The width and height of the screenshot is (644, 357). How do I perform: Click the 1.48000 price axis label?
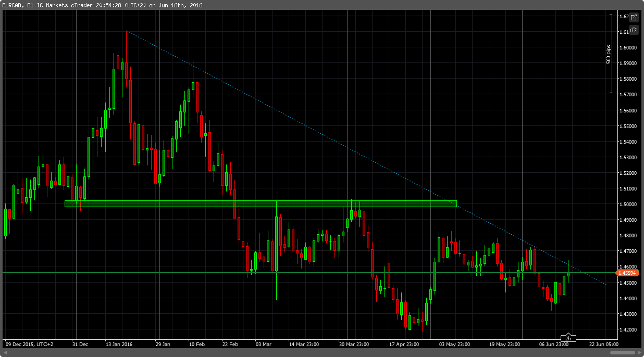(629, 236)
